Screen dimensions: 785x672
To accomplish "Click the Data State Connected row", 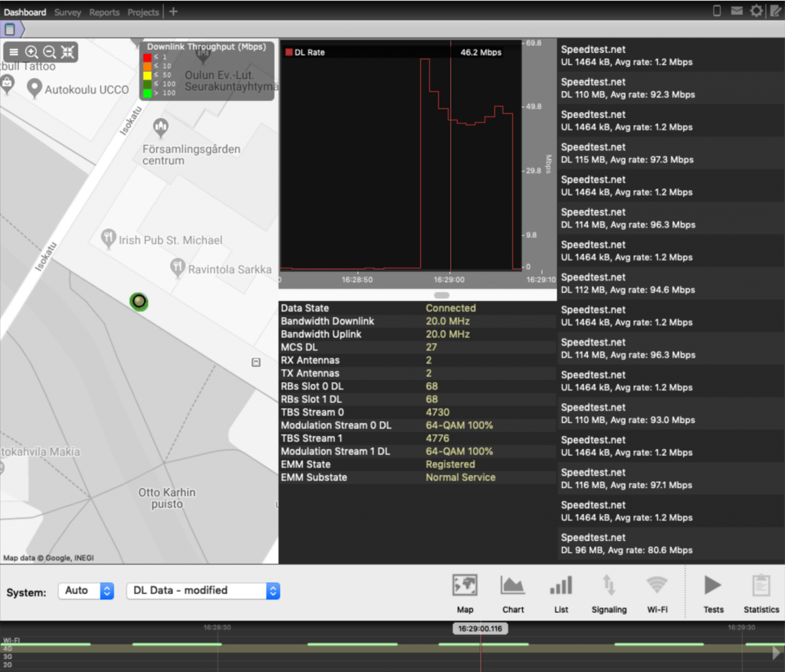I will tap(418, 308).
